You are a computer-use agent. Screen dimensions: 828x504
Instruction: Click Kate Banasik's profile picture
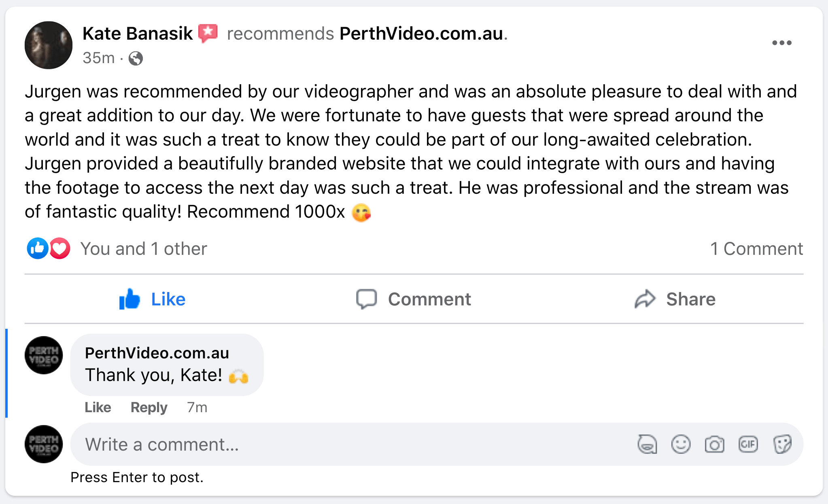49,45
